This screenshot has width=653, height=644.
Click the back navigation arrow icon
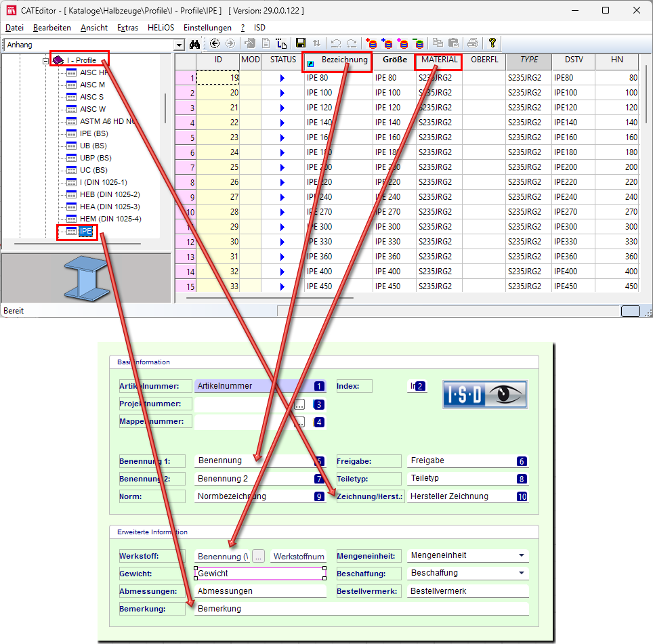click(215, 43)
